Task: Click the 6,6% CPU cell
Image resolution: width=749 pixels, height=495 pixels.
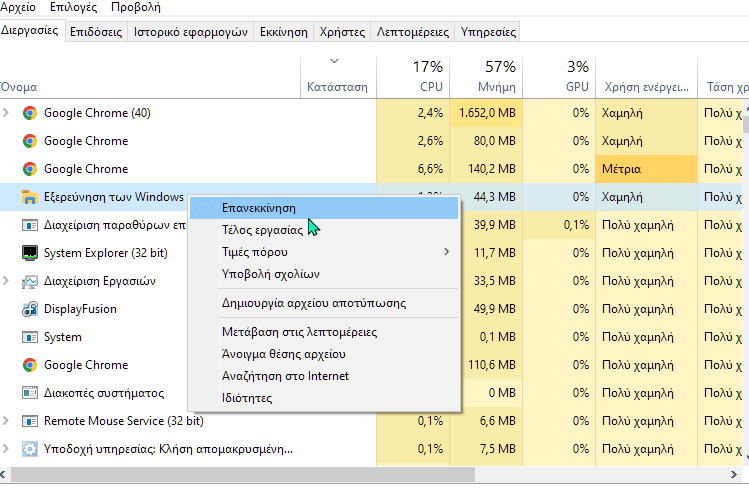Action: (413, 169)
